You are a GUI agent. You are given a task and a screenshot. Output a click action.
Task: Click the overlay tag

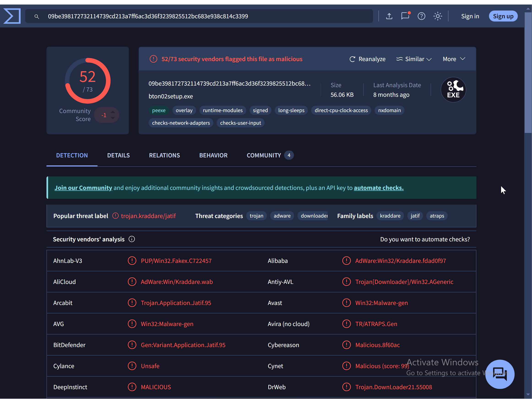coord(184,110)
